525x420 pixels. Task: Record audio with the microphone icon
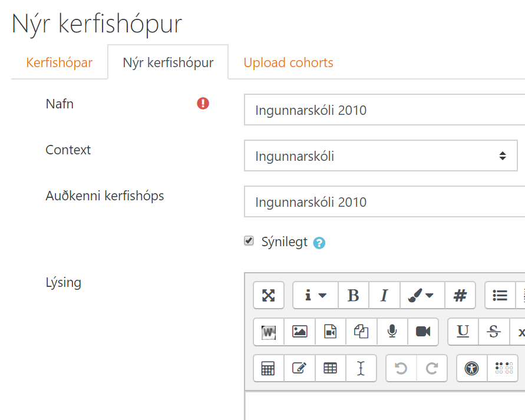[392, 332]
